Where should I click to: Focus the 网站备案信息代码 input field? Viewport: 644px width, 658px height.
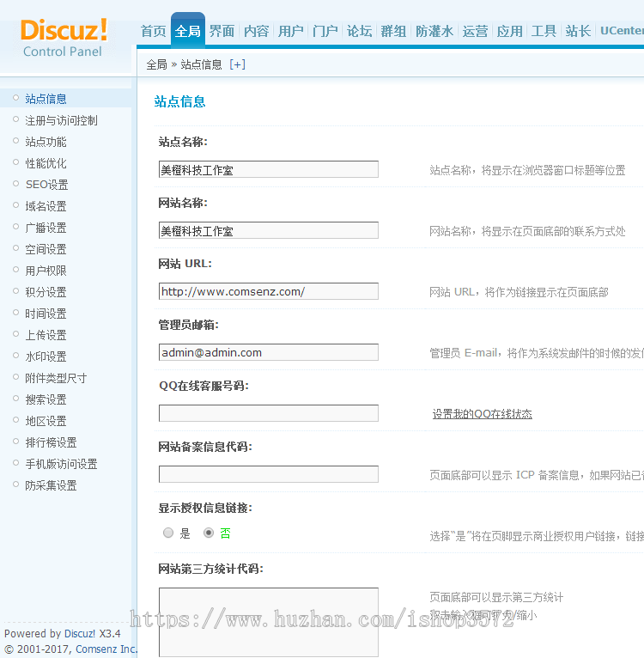pos(269,474)
